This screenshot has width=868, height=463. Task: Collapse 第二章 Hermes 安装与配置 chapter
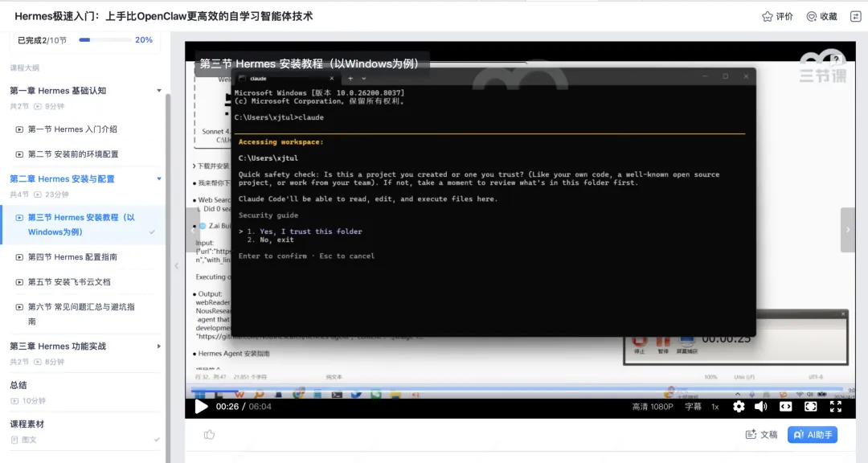click(x=159, y=179)
